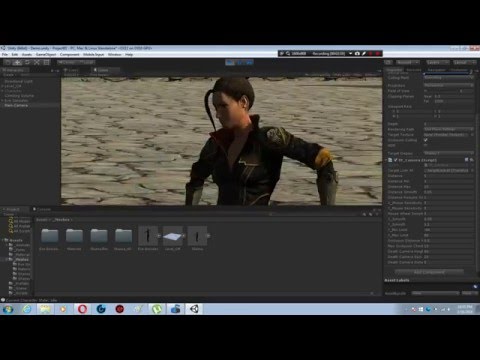Expand the _Meshes folder in project tree
480x360 pixels.
coord(7,259)
